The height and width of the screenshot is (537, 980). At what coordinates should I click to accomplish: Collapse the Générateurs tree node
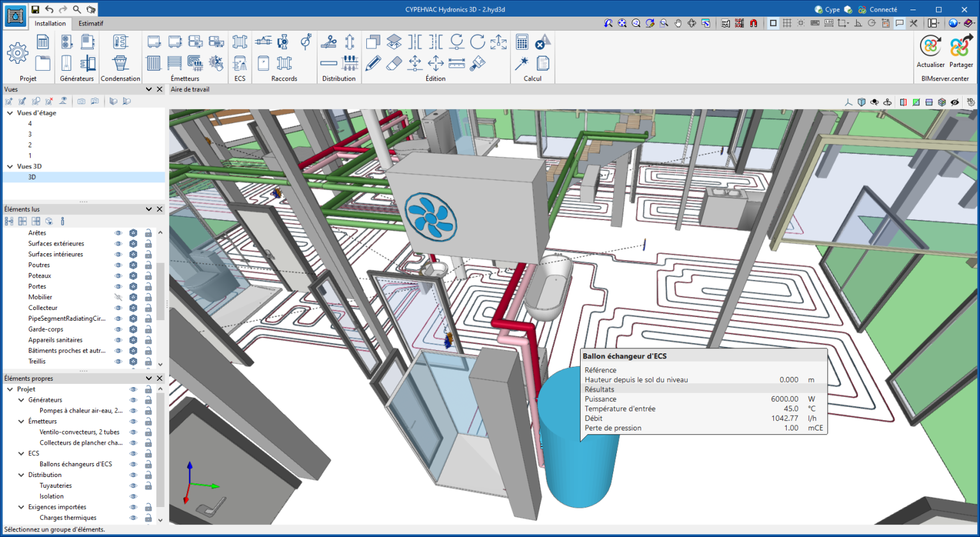click(x=21, y=400)
